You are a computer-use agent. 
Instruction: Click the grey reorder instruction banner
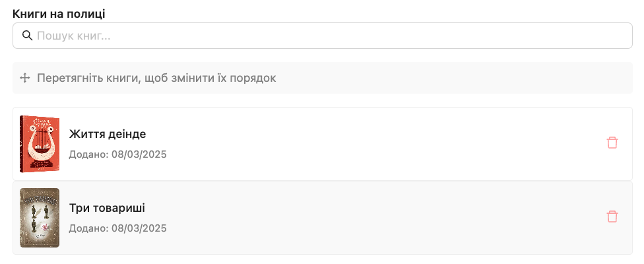point(323,78)
